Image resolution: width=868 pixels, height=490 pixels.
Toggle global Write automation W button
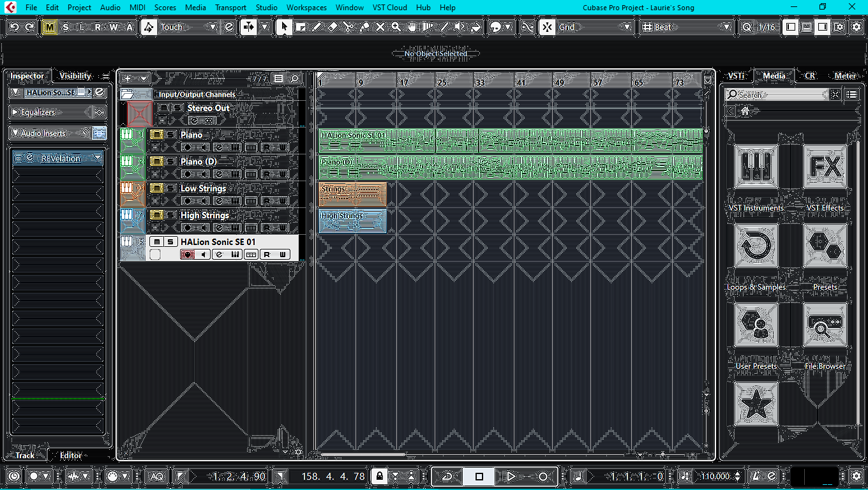114,27
